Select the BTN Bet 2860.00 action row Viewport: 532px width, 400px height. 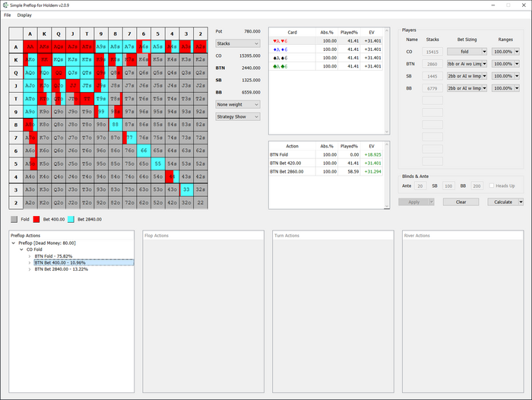[x=326, y=171]
